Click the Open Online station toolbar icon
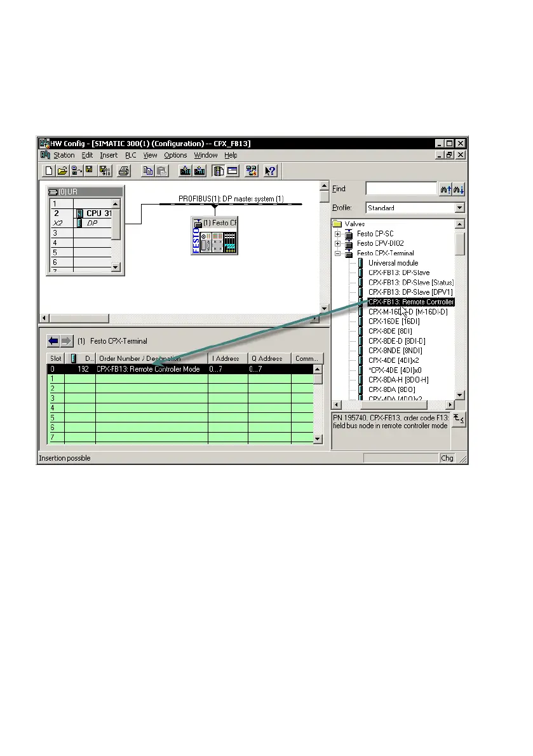The width and height of the screenshot is (533, 756). [76, 171]
